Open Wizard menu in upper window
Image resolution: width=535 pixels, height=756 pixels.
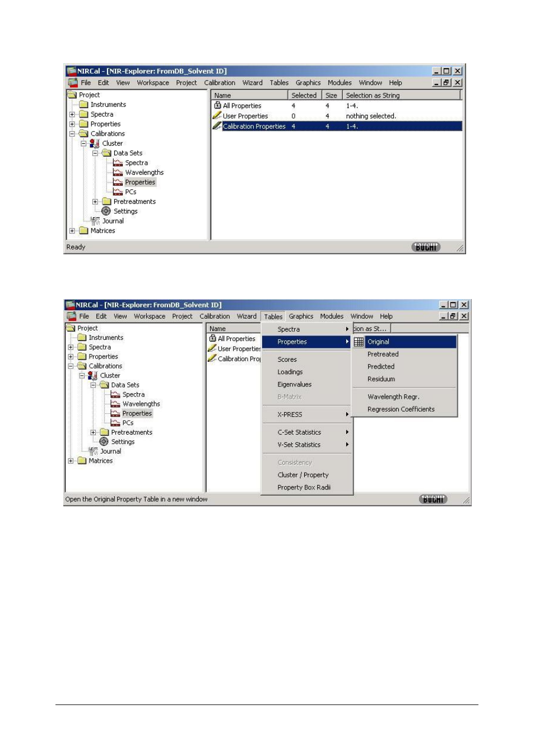[252, 83]
